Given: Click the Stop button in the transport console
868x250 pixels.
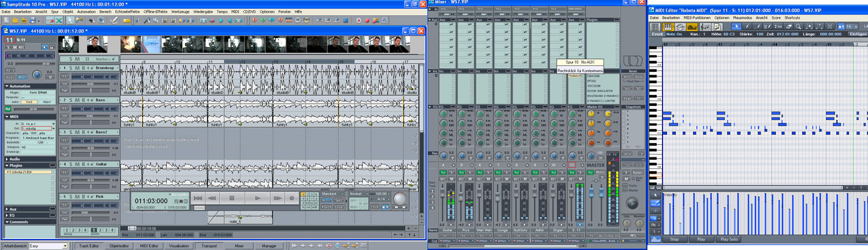Looking at the screenshot, I should point(231,198).
